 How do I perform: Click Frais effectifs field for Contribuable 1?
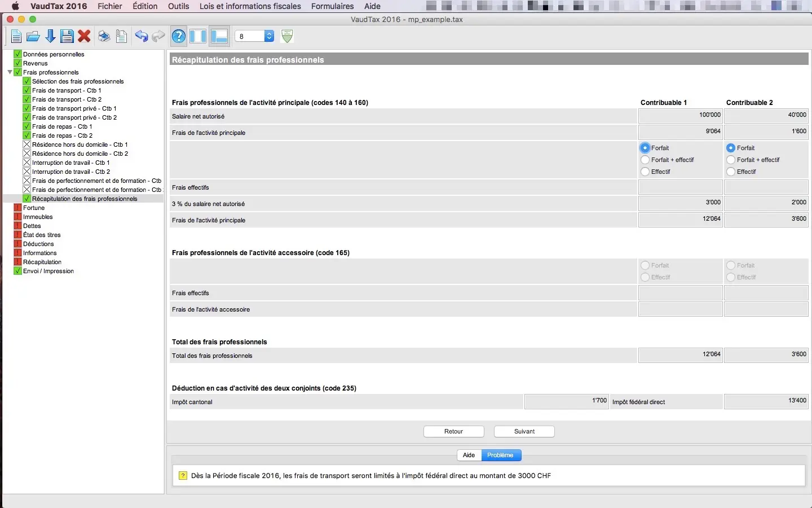pos(681,187)
